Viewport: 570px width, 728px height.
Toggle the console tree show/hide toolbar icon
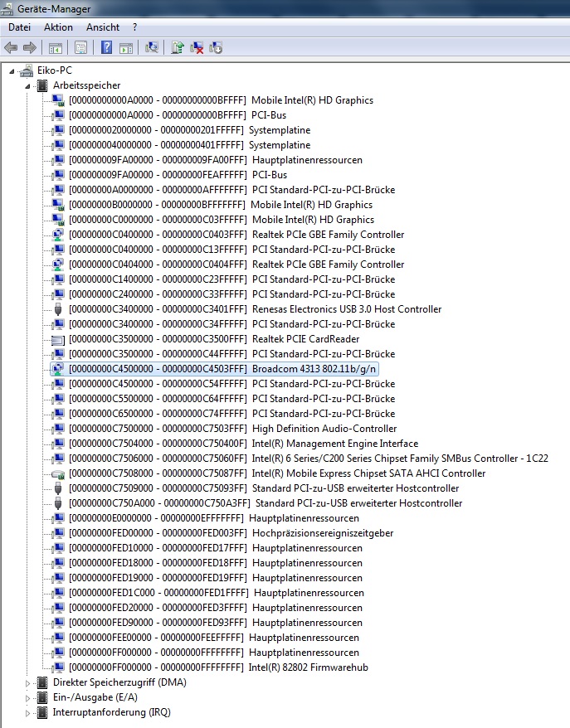[56, 47]
